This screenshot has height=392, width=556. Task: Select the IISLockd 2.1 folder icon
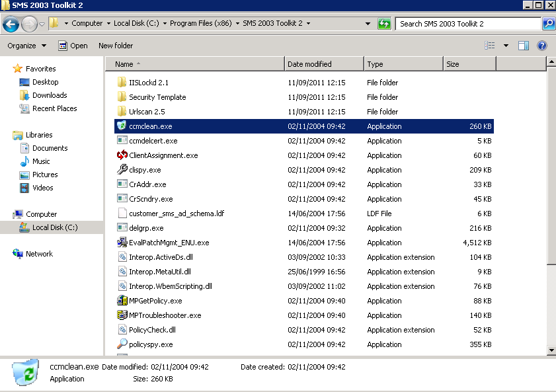122,82
